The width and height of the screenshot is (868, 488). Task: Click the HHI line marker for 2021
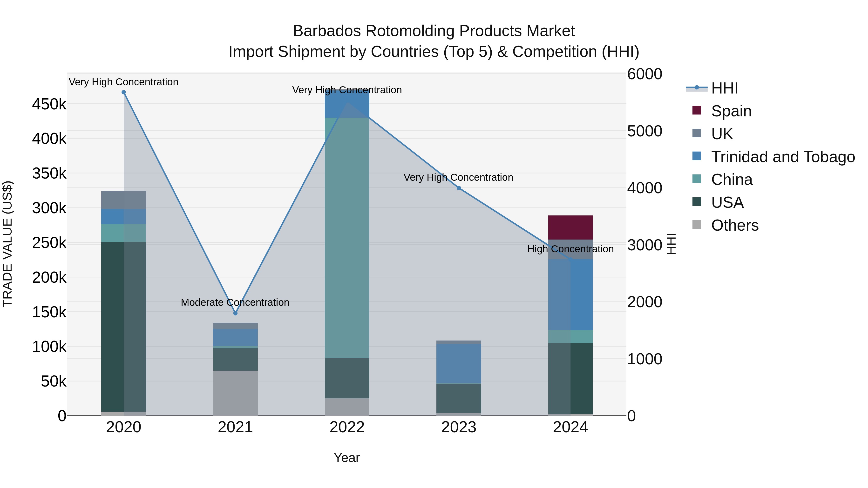click(x=236, y=313)
